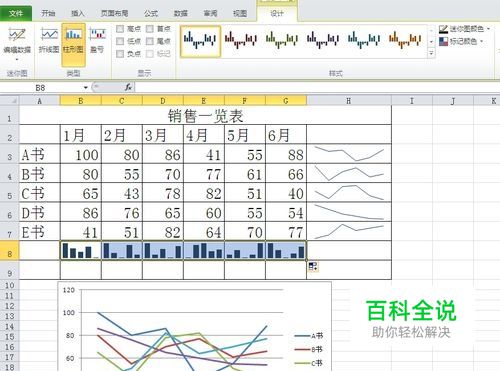Open the Page Layout (页面布局) tab
This screenshot has height=371, width=500.
[114, 13]
